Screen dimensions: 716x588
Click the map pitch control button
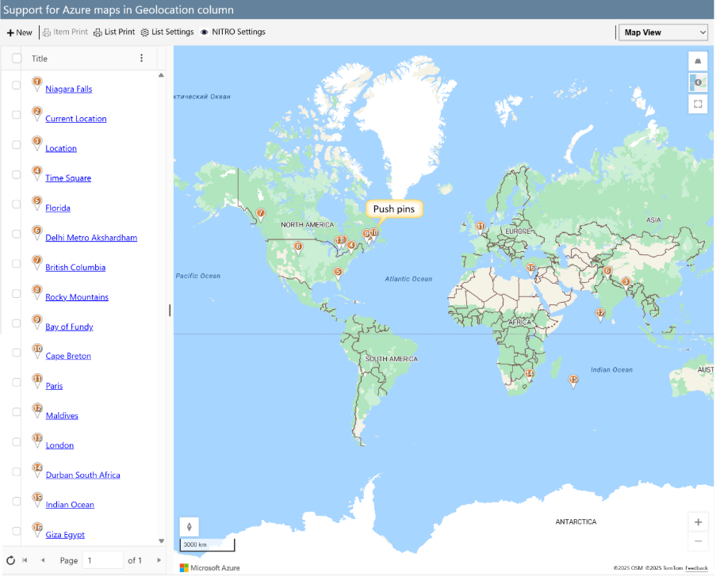698,62
